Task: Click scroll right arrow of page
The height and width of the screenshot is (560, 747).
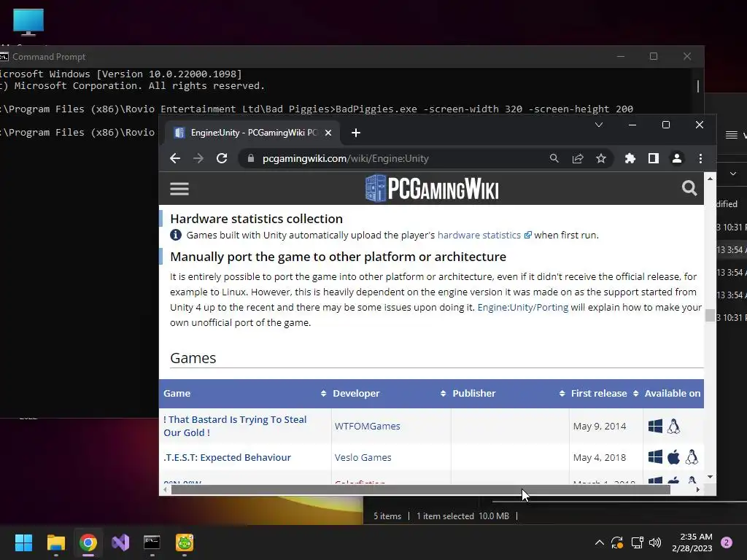Action: [x=697, y=490]
